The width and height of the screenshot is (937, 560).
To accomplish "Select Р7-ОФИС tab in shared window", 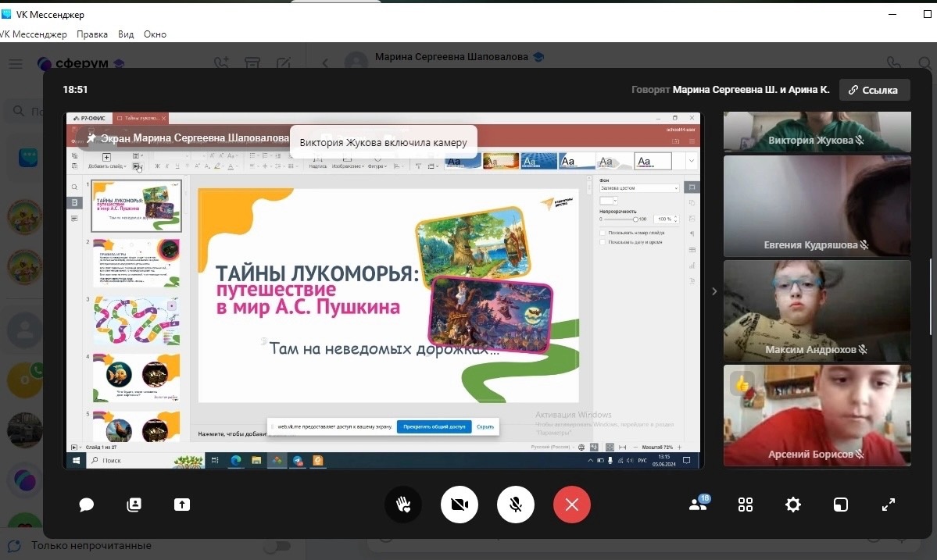I will coord(90,118).
